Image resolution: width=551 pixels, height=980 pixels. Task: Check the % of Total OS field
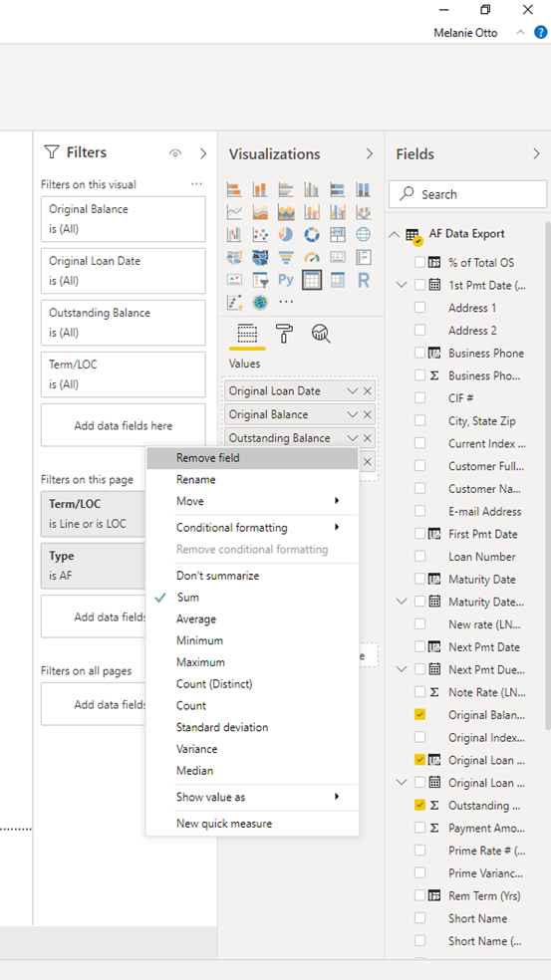pyautogui.click(x=419, y=263)
